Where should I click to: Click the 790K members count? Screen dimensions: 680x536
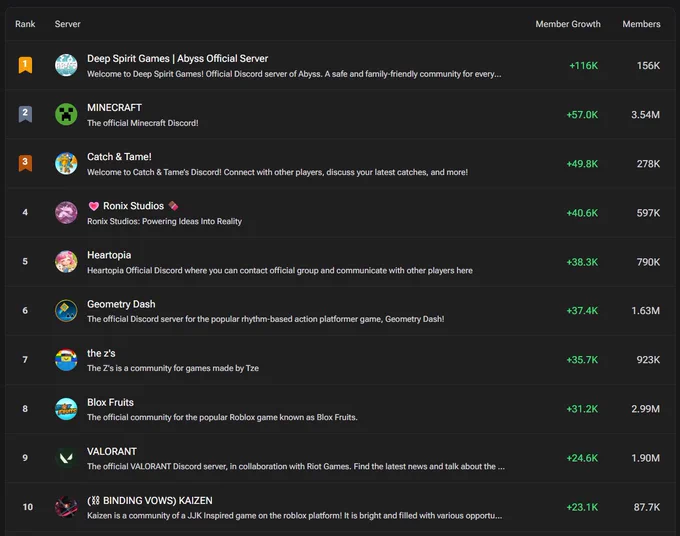pos(648,262)
